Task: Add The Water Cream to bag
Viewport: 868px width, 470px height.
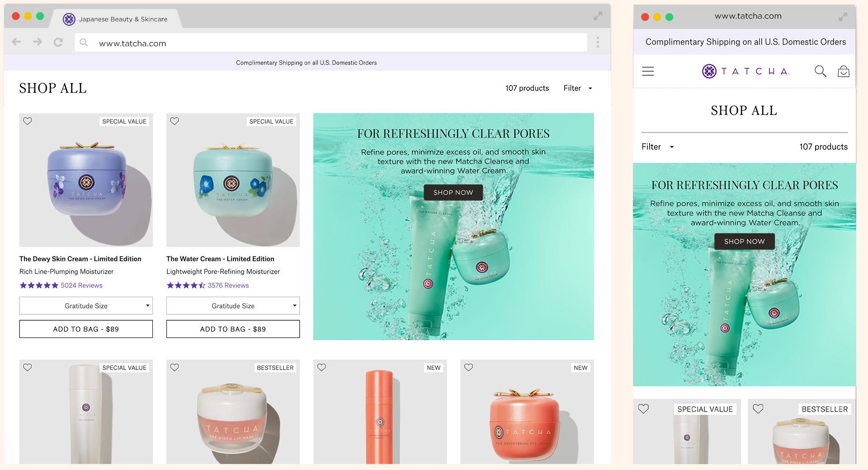Action: pos(233,329)
